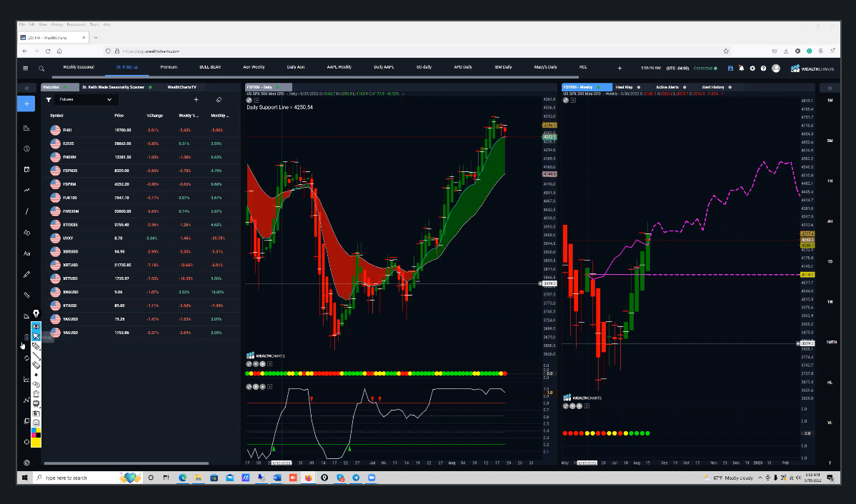Image resolution: width=856 pixels, height=504 pixels.
Task: Click the blue save layout icon
Action: pos(730,69)
